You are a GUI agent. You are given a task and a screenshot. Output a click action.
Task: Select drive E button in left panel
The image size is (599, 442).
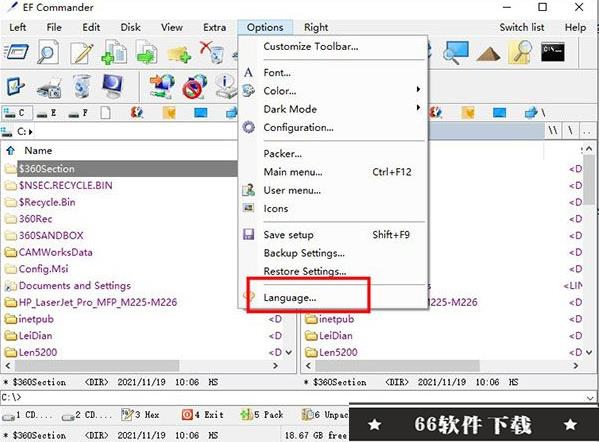(x=48, y=113)
